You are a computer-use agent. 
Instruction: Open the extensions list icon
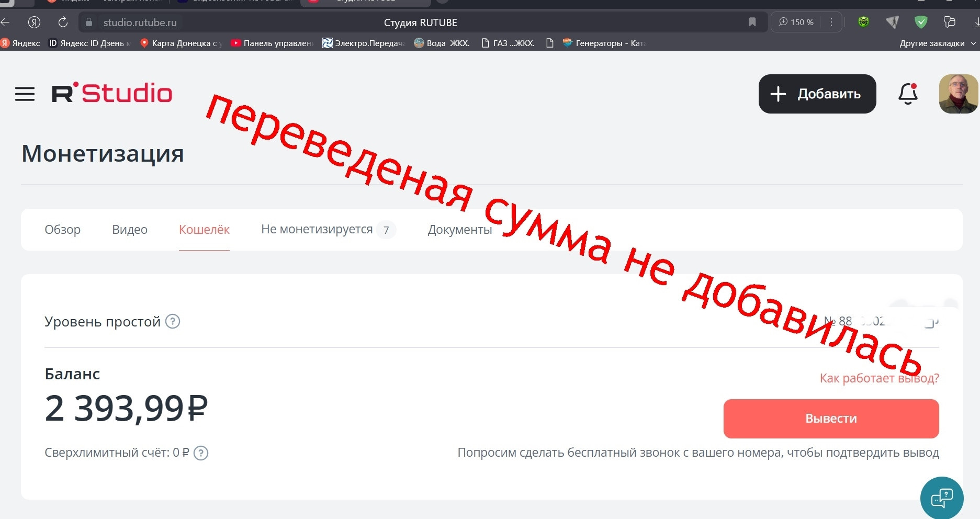(x=949, y=22)
